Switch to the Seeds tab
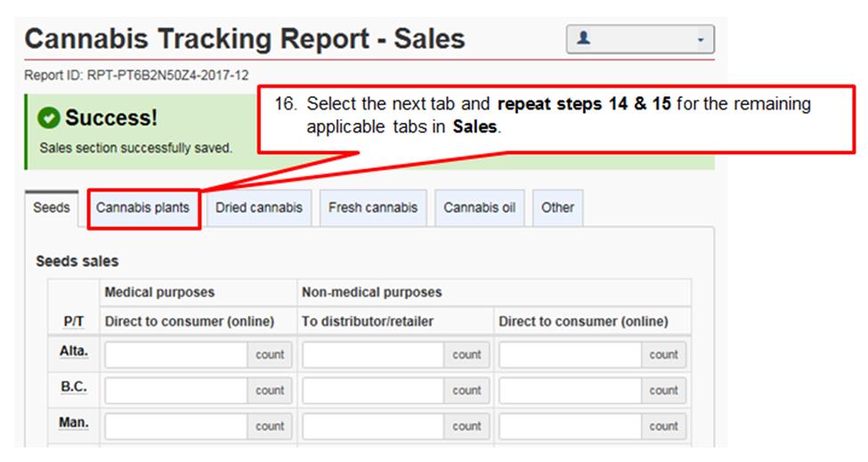The image size is (868, 462). pyautogui.click(x=52, y=208)
